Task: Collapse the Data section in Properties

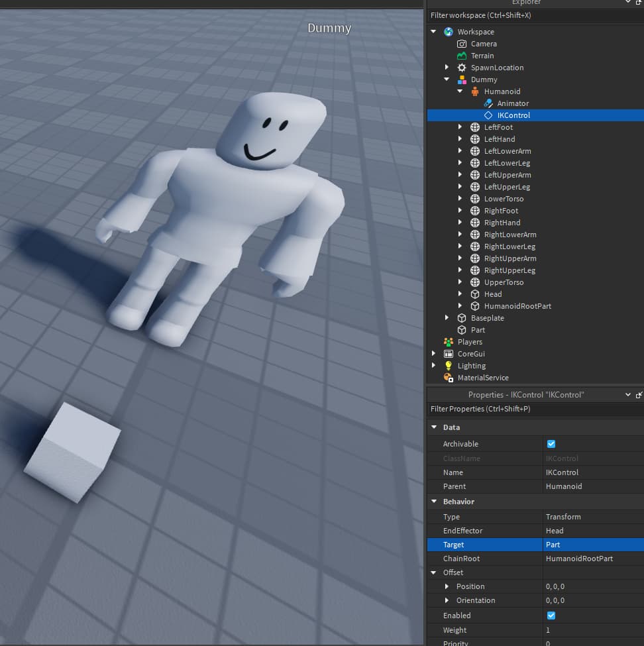Action: pyautogui.click(x=435, y=427)
